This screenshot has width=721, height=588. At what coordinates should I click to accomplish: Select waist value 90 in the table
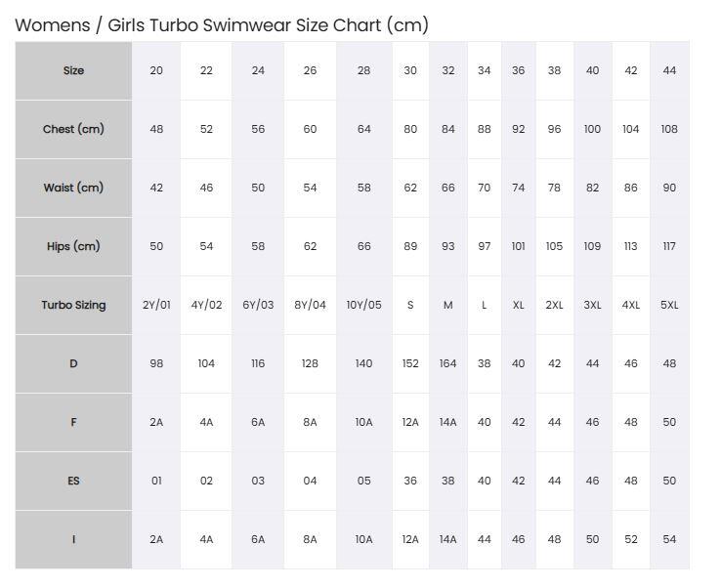click(669, 189)
